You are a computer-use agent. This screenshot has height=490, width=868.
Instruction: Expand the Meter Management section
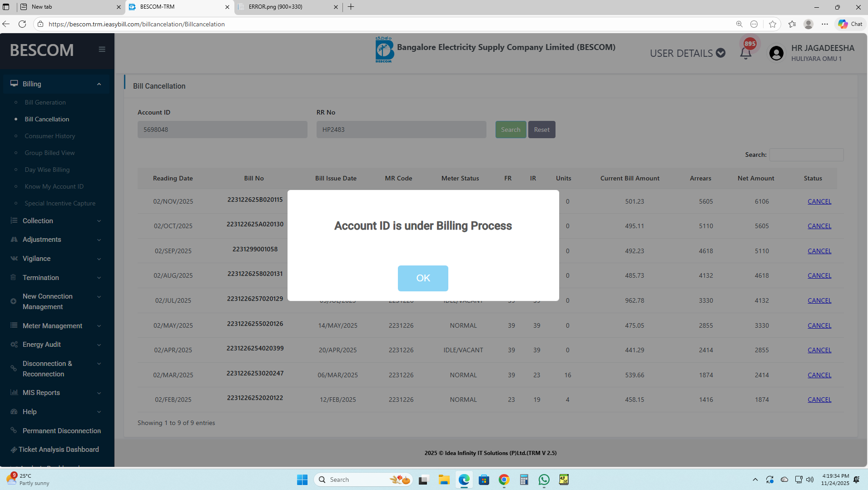click(x=56, y=325)
